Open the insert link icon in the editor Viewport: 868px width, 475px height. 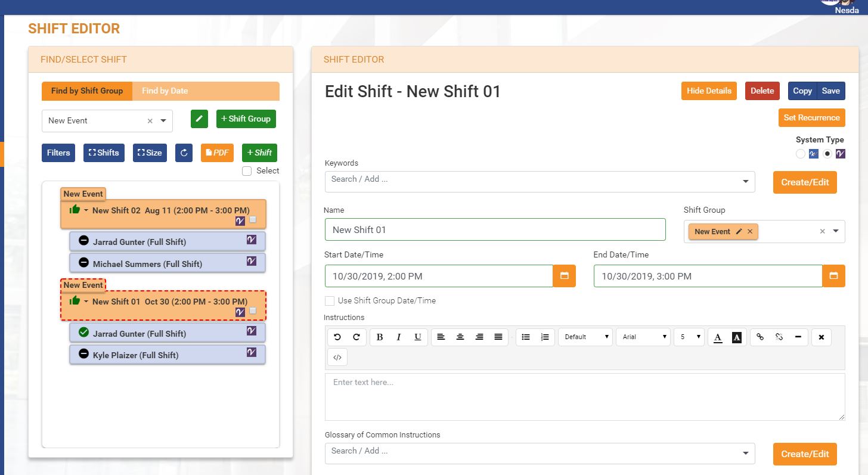(x=761, y=337)
